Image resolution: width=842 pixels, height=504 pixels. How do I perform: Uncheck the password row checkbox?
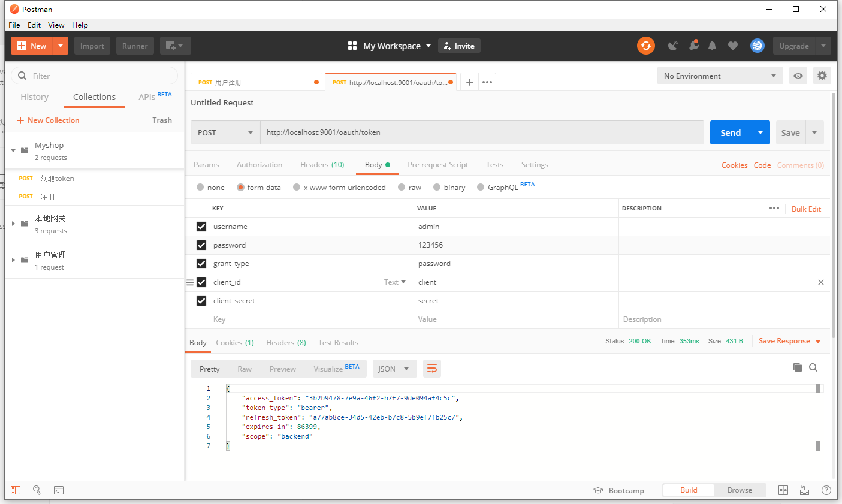201,245
